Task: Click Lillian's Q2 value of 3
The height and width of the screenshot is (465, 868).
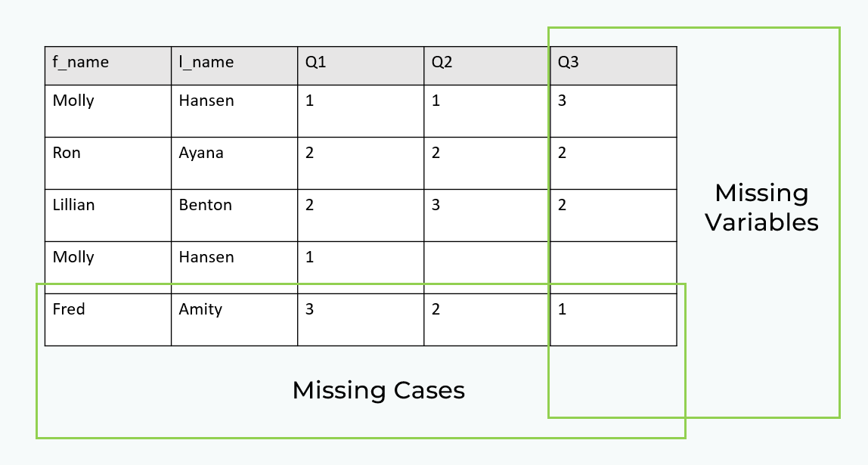Action: point(487,215)
